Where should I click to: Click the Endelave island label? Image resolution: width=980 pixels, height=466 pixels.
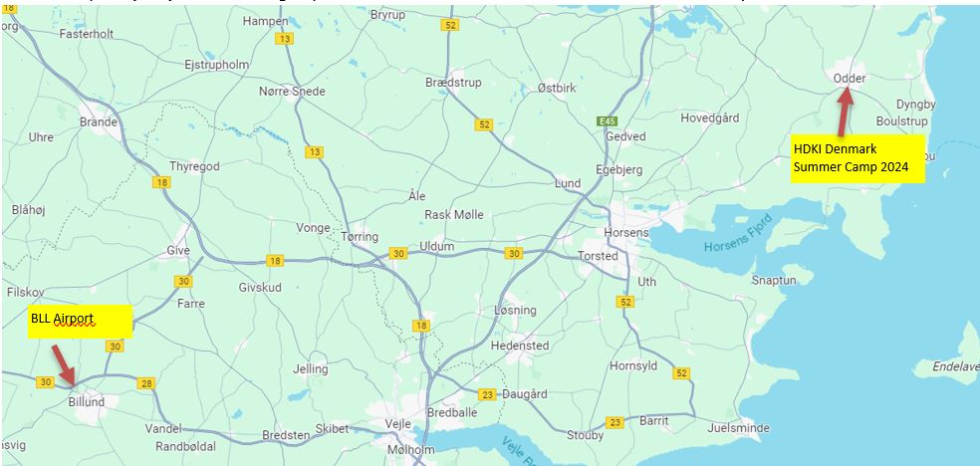(x=956, y=366)
